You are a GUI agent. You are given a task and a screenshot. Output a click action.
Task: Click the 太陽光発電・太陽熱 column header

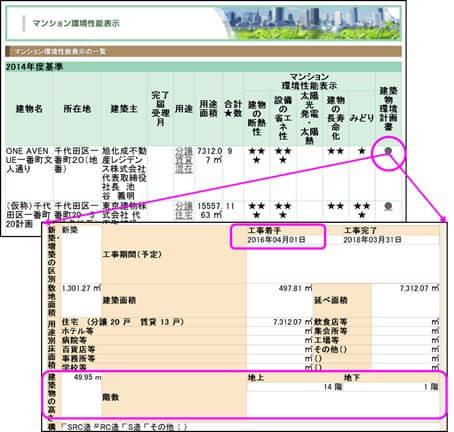point(310,118)
